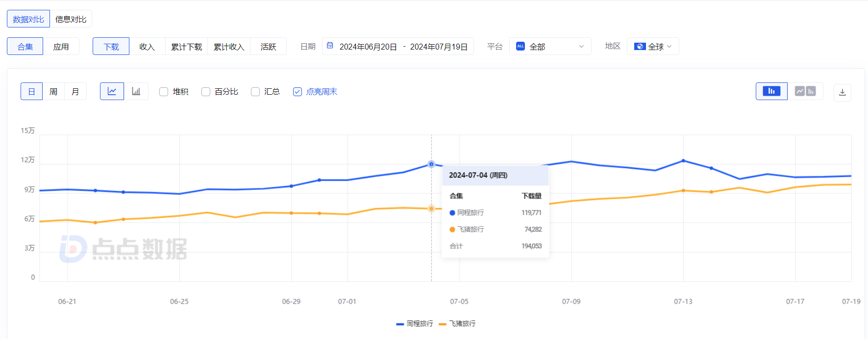The width and height of the screenshot is (868, 339).
Task: Click the calendar icon in date field
Action: click(330, 46)
